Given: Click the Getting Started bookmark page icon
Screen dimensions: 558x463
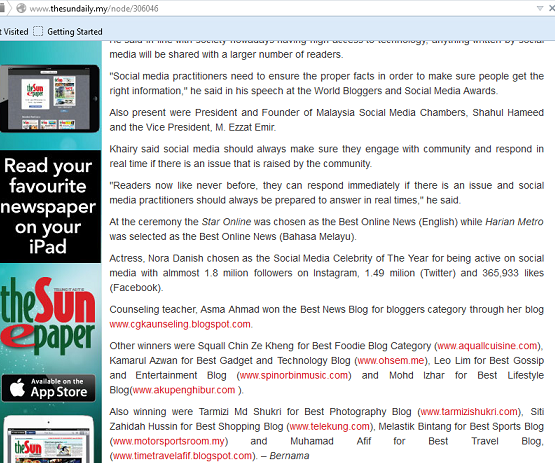Looking at the screenshot, I should (x=38, y=31).
